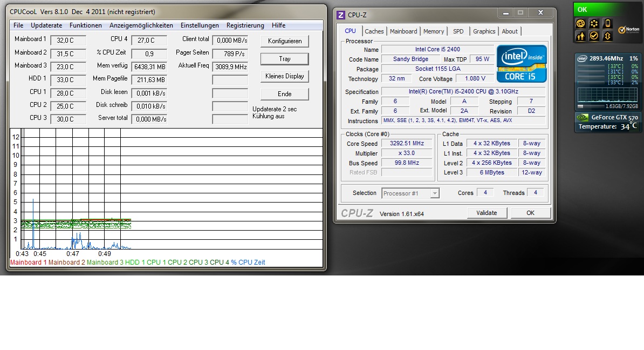Click the Norton up-down arrows backup icon
Image resolution: width=644 pixels, height=350 pixels.
pyautogui.click(x=607, y=36)
